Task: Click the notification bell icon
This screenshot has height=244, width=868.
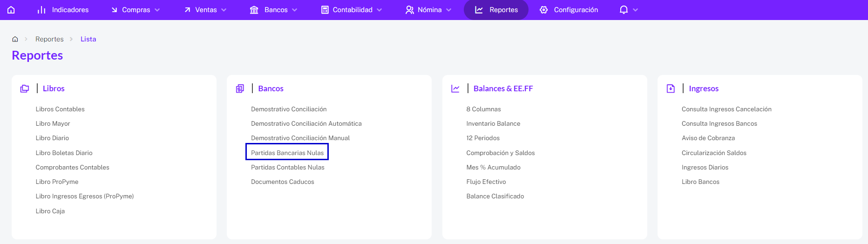Action: pos(624,10)
